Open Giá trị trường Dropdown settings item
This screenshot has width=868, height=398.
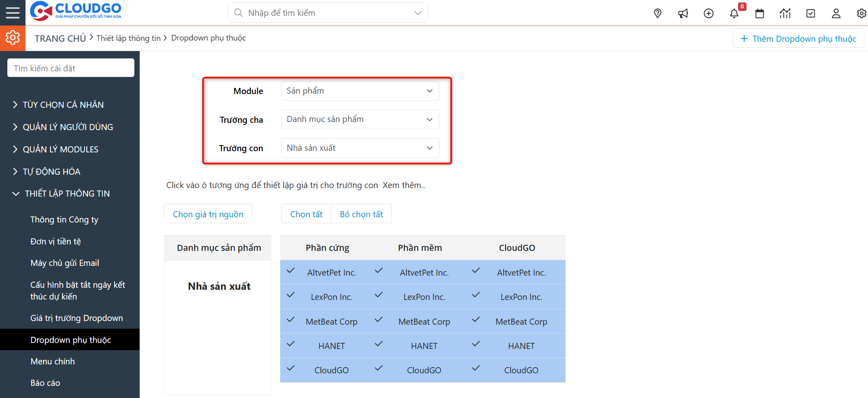click(77, 318)
